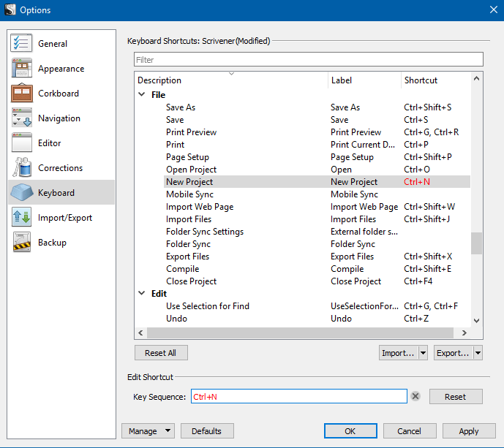Click the Cancel button
The image size is (504, 448).
pos(410,430)
